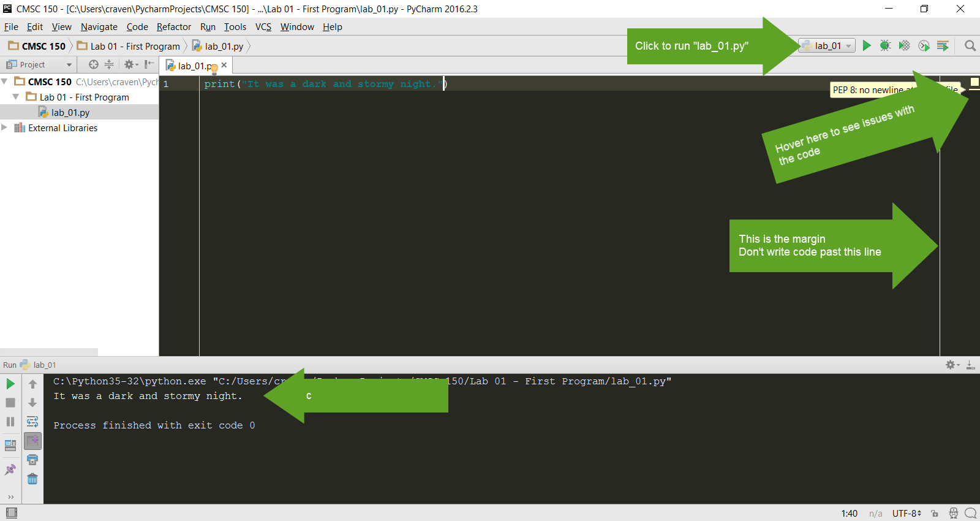Click CMSC 150 breadcrumb in navigation bar

(x=37, y=46)
